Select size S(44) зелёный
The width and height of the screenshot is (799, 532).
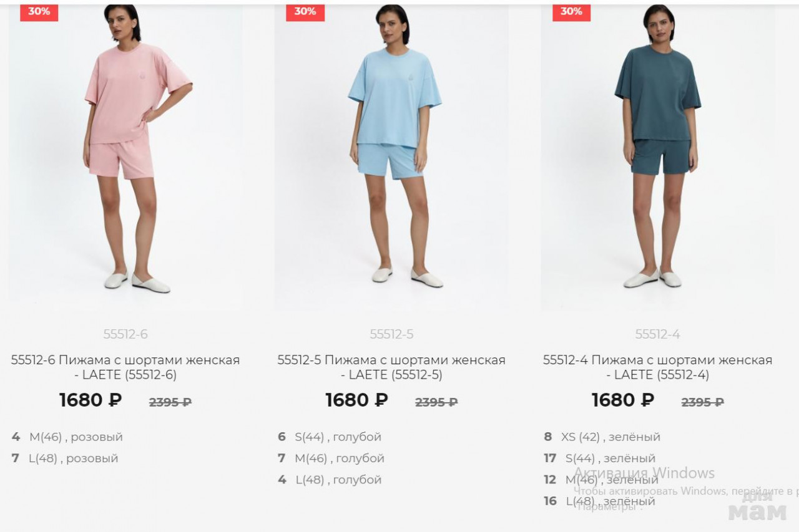point(600,458)
